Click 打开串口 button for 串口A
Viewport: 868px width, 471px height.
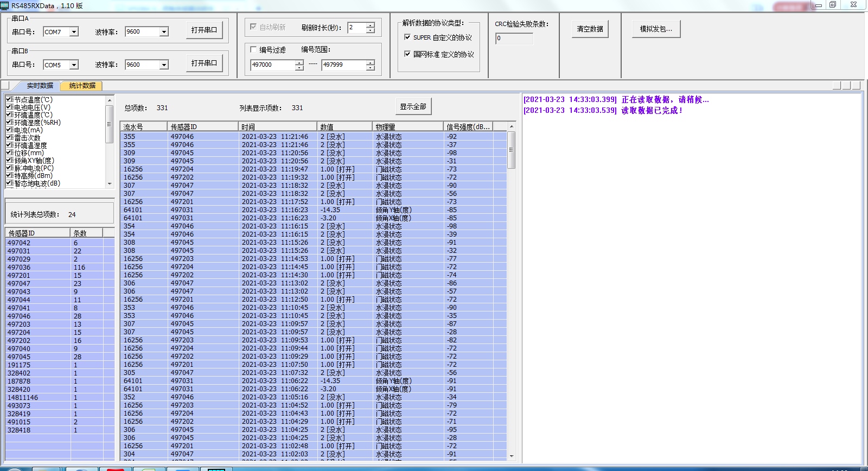[204, 30]
